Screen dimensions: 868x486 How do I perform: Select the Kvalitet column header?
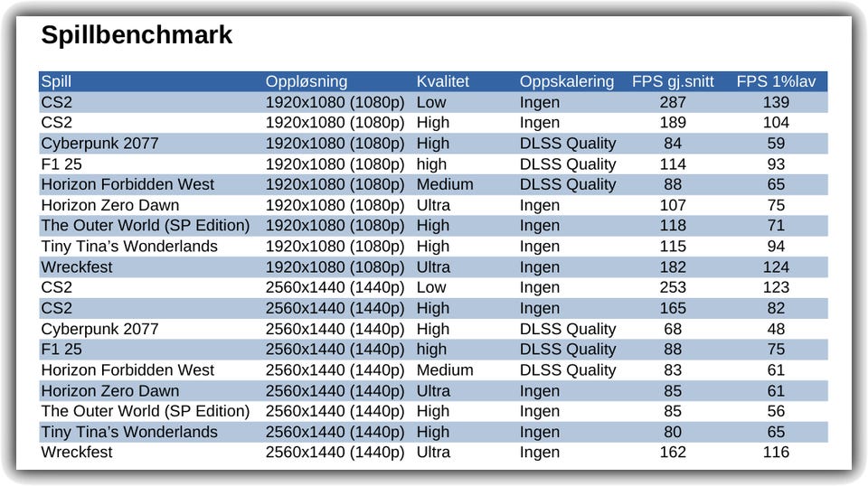point(442,81)
